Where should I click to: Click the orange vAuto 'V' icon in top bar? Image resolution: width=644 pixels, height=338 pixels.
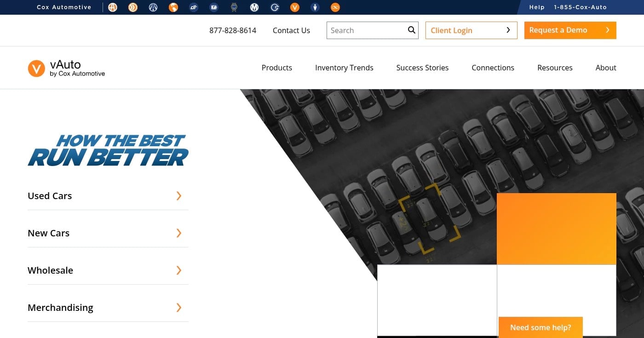coord(295,7)
